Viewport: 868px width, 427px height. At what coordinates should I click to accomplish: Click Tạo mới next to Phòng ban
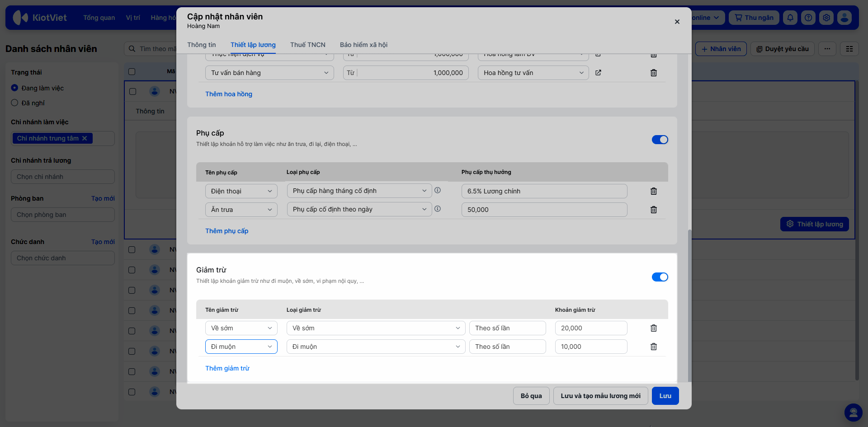(x=103, y=198)
